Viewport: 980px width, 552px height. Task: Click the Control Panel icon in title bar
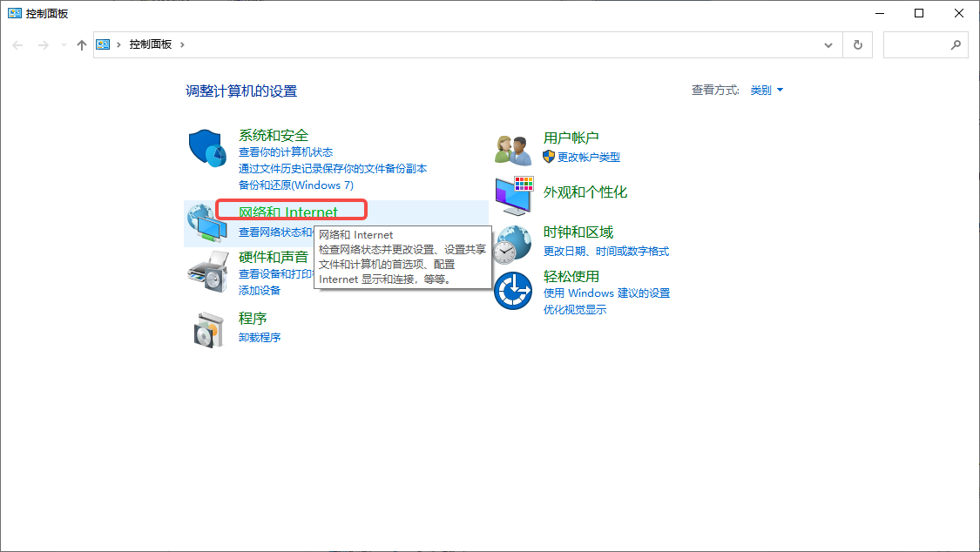point(15,13)
